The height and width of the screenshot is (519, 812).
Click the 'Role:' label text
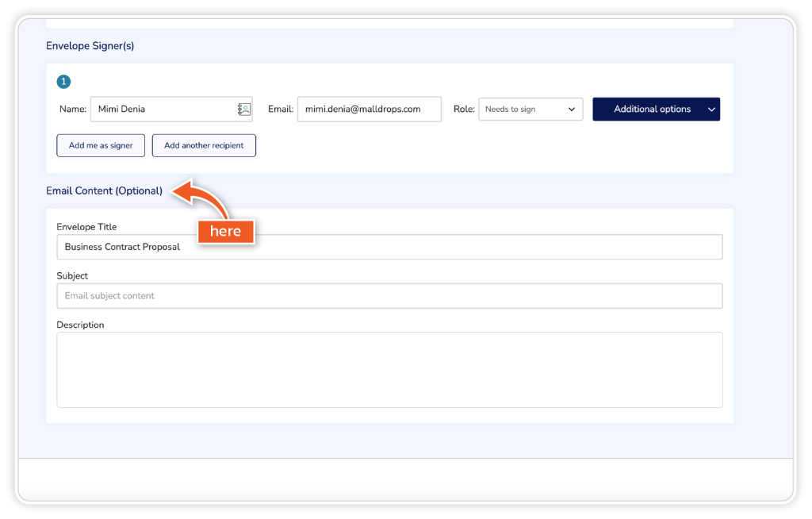464,110
